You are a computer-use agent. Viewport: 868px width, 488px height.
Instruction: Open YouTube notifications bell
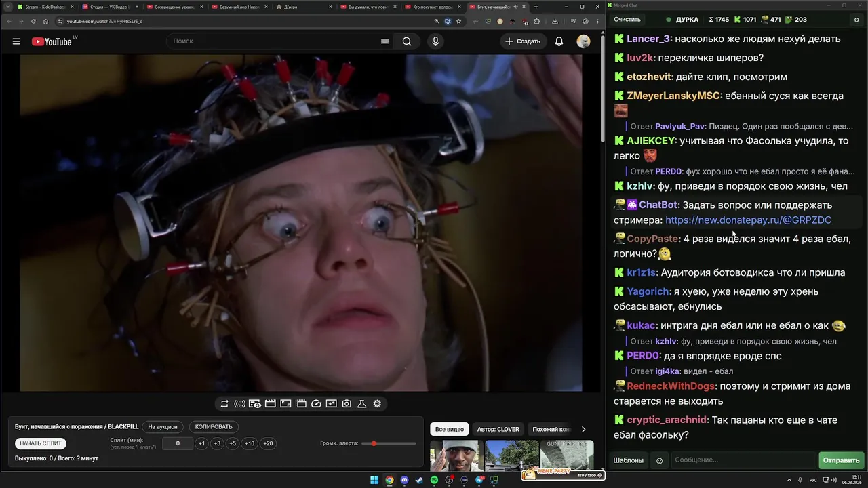pos(559,41)
